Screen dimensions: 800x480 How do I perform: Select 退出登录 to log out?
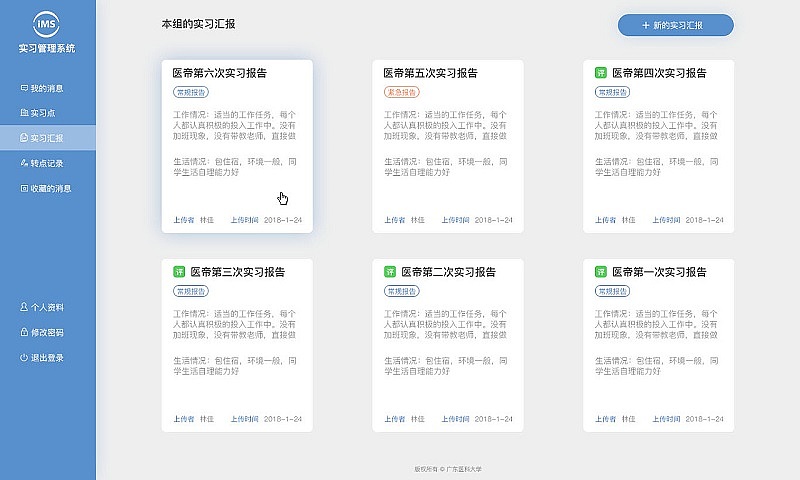pyautogui.click(x=47, y=358)
